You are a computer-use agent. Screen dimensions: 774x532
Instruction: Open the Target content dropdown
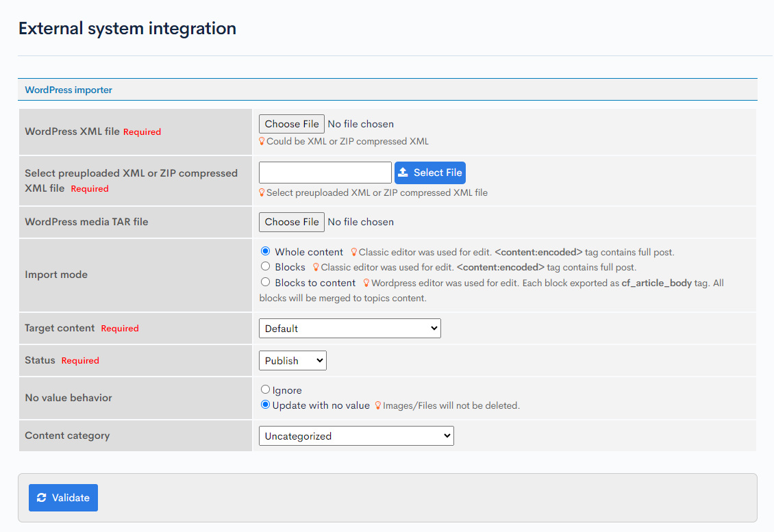[x=349, y=329]
